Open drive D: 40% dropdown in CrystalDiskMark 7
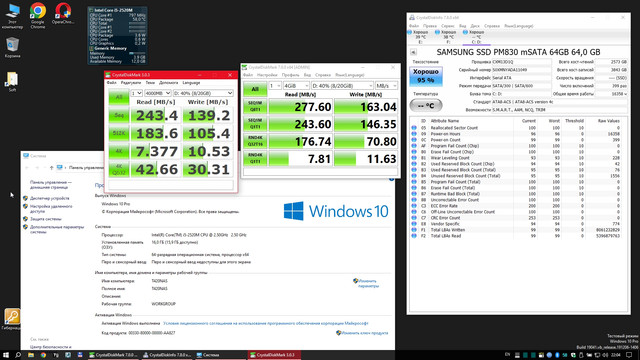 coord(342,86)
